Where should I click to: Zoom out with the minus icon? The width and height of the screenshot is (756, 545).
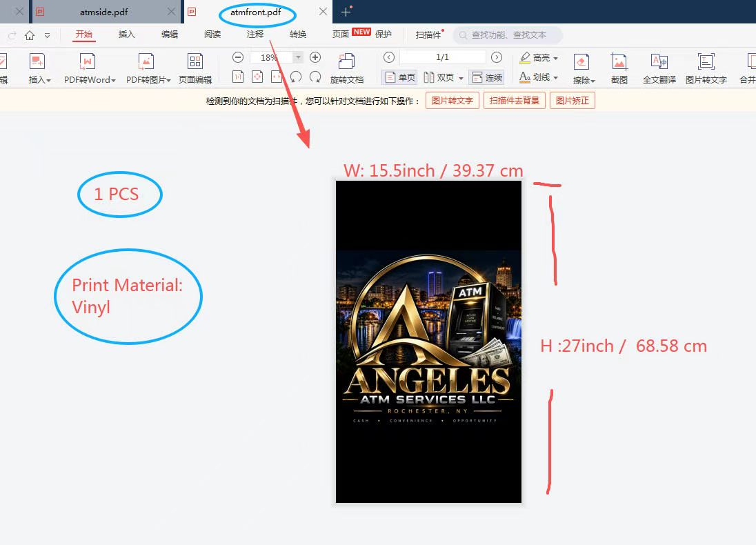(238, 57)
